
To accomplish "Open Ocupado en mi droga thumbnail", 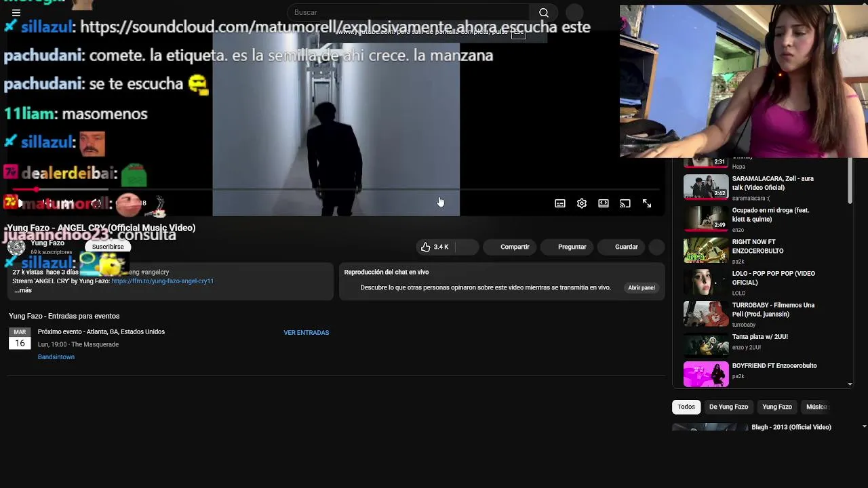I will pos(706,218).
